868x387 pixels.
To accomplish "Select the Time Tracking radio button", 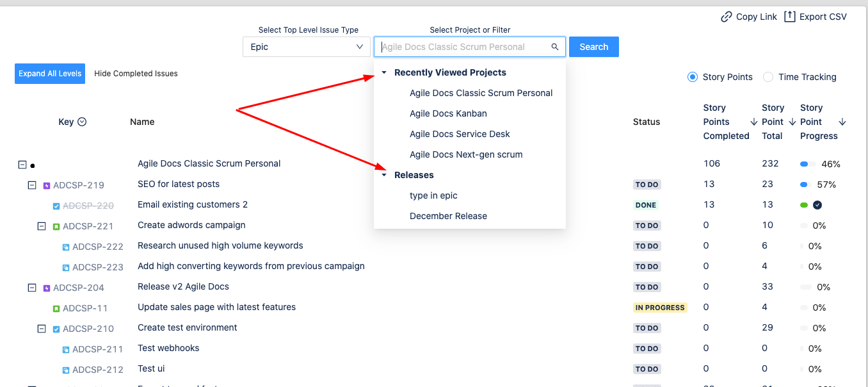I will (x=768, y=77).
